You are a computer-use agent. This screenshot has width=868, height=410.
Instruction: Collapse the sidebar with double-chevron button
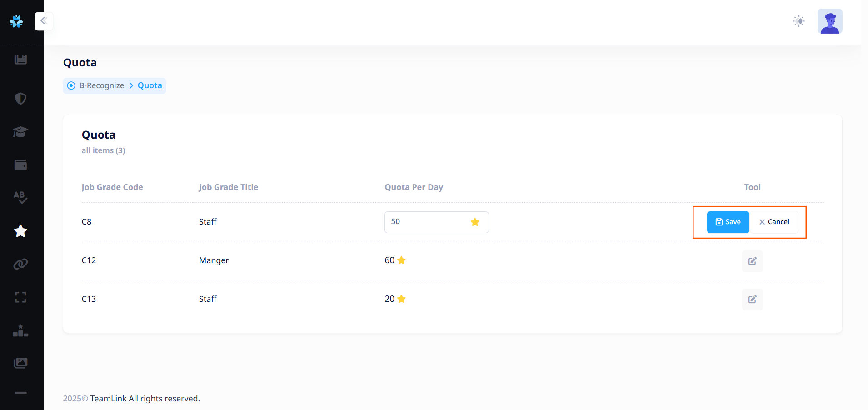coord(44,21)
